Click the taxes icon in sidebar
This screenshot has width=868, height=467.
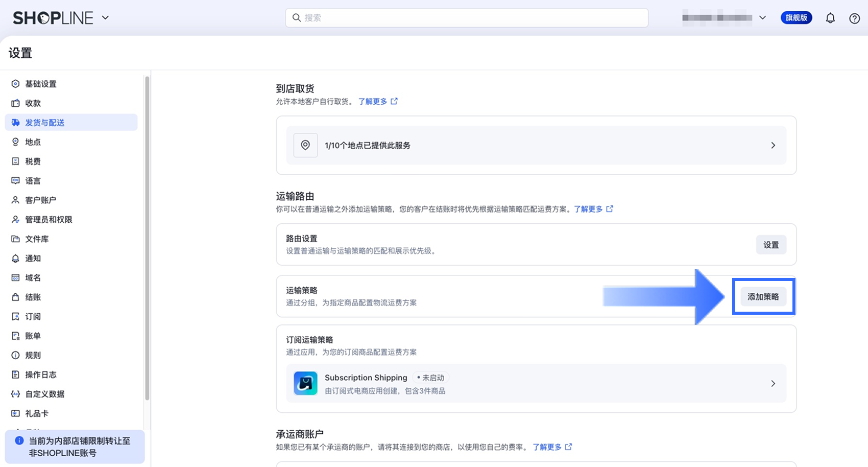(x=15, y=161)
